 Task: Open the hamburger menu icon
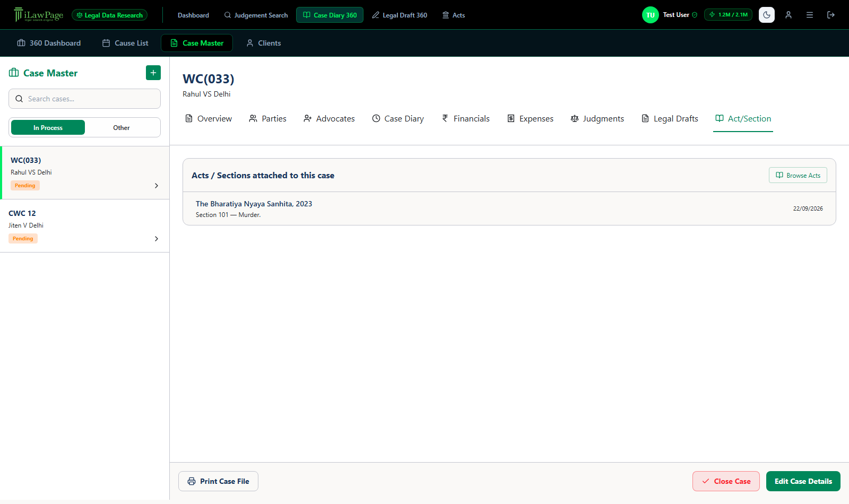(810, 15)
